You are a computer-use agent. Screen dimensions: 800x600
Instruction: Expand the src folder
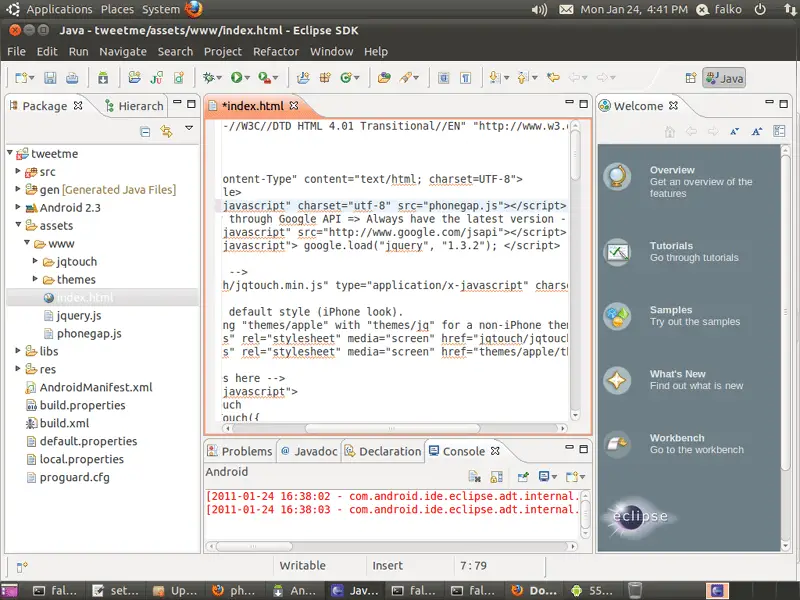pyautogui.click(x=18, y=171)
